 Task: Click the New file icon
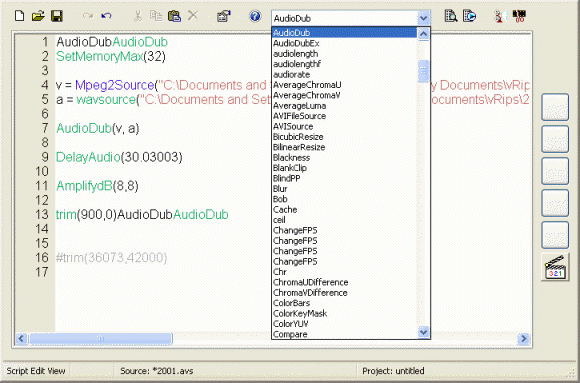[19, 16]
